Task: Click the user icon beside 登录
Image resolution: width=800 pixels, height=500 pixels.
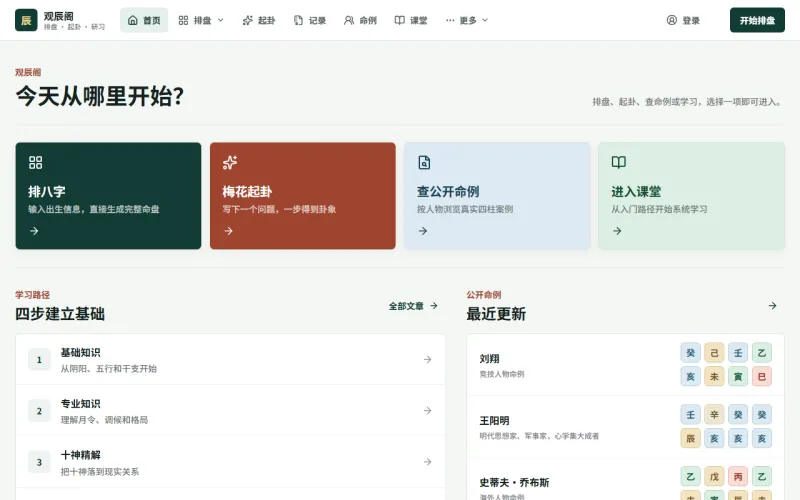Action: pyautogui.click(x=671, y=20)
